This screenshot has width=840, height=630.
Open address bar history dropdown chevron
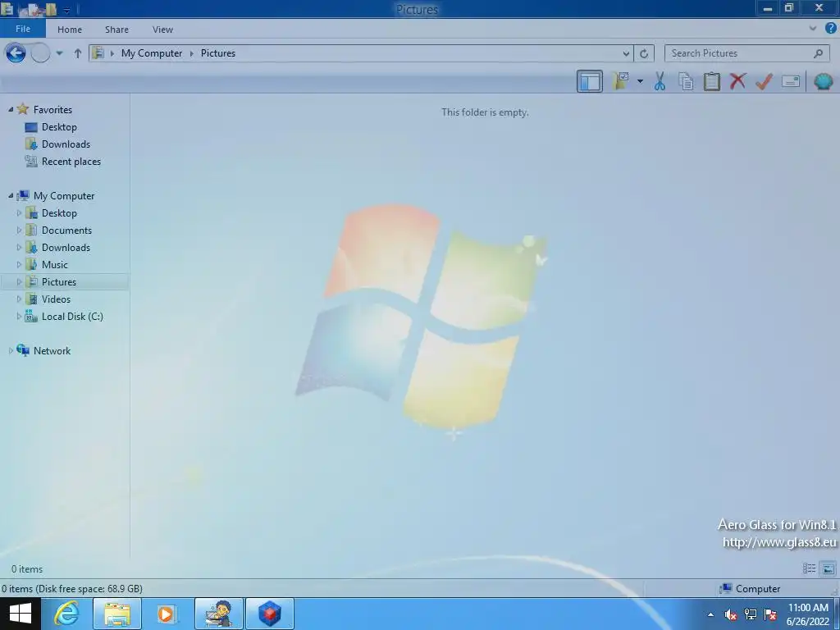point(626,53)
